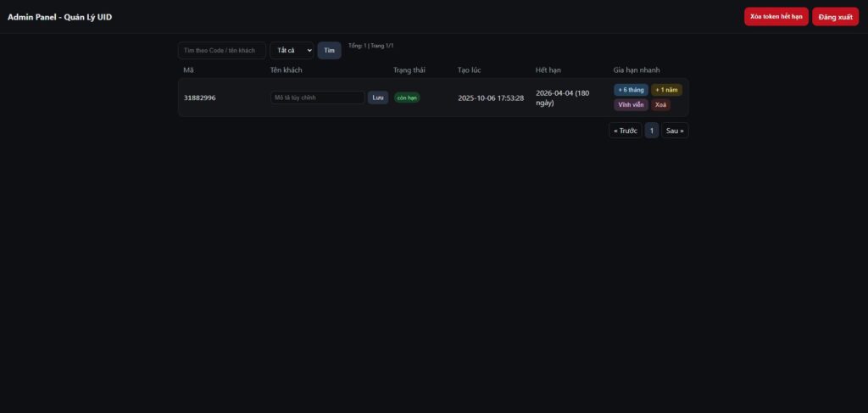Viewport: 868px width, 413px height.
Task: Open the 'Tất cả' status filter dropdown
Action: 292,51
